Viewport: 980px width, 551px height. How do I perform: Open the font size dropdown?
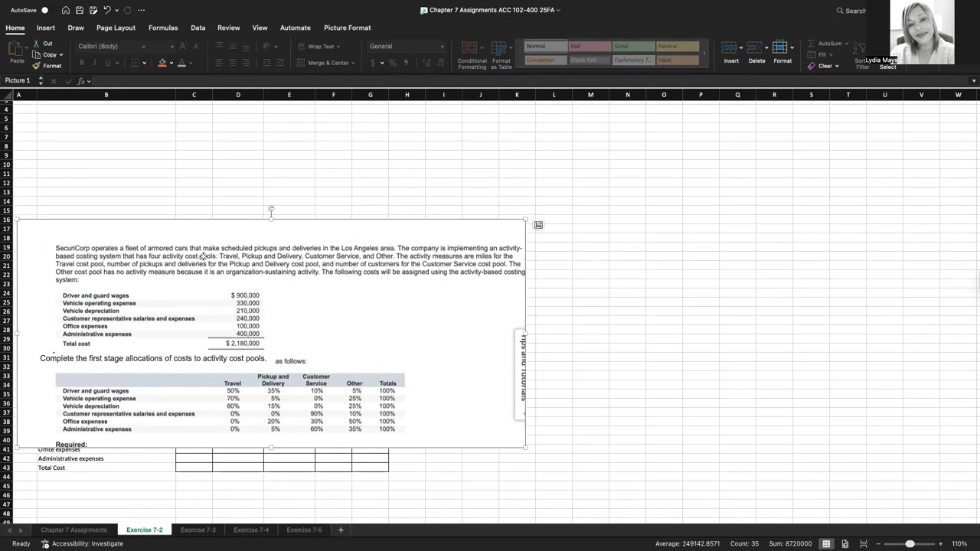[171, 46]
